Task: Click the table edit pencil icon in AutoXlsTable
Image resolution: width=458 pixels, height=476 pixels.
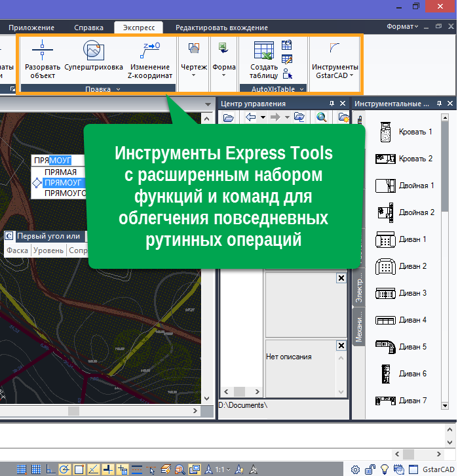Action: [286, 59]
